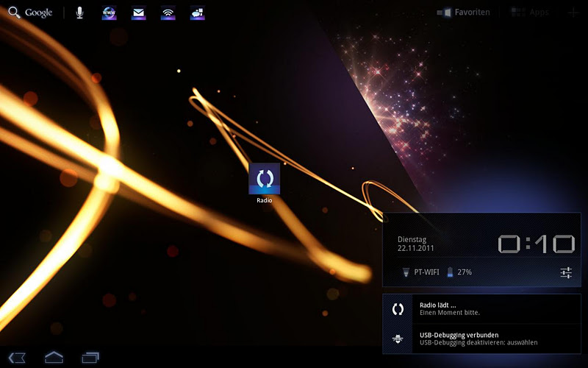This screenshot has height=368, width=588.
Task: Tap 'Einen Moment bitte.' notification text
Action: 450,312
